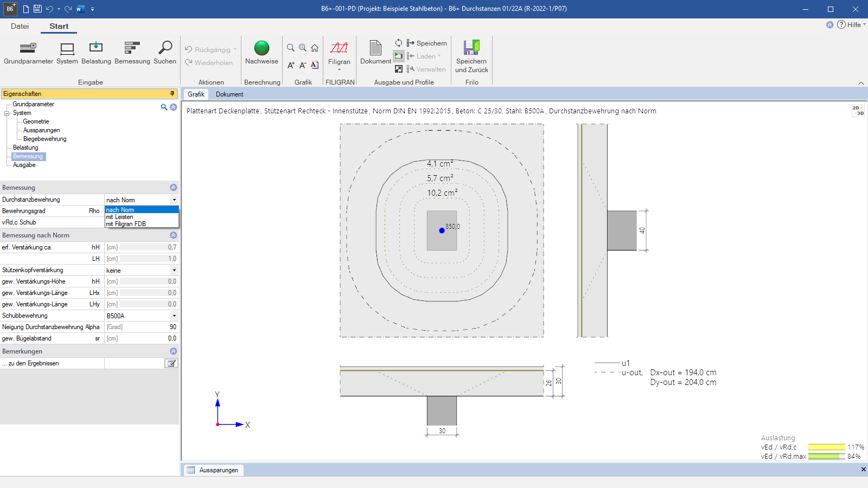Image resolution: width=868 pixels, height=488 pixels.
Task: Click the external window icon beside Verwalten
Action: [x=399, y=69]
